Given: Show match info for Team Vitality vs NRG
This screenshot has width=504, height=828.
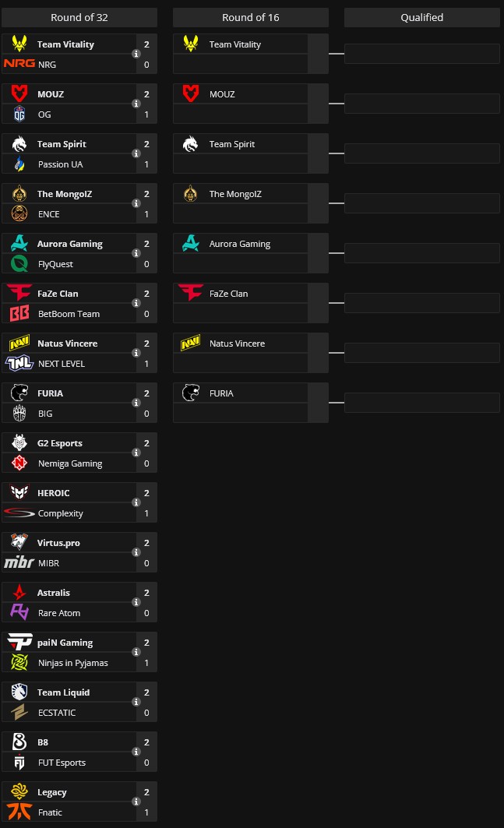Looking at the screenshot, I should pyautogui.click(x=136, y=55).
